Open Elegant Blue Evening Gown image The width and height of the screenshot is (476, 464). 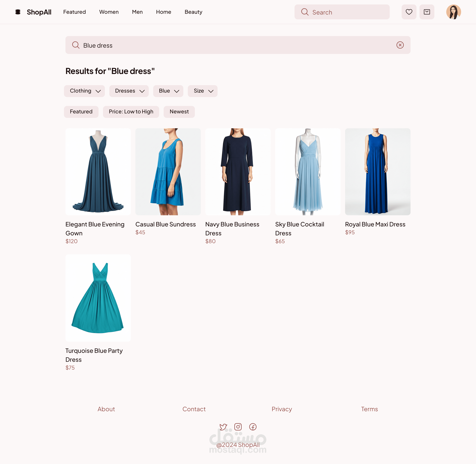pyautogui.click(x=98, y=172)
